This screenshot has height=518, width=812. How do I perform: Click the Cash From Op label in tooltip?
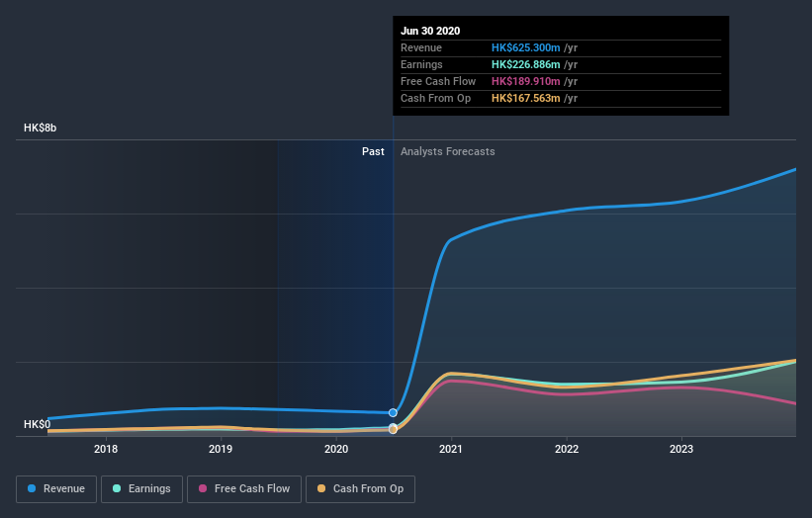click(x=435, y=98)
